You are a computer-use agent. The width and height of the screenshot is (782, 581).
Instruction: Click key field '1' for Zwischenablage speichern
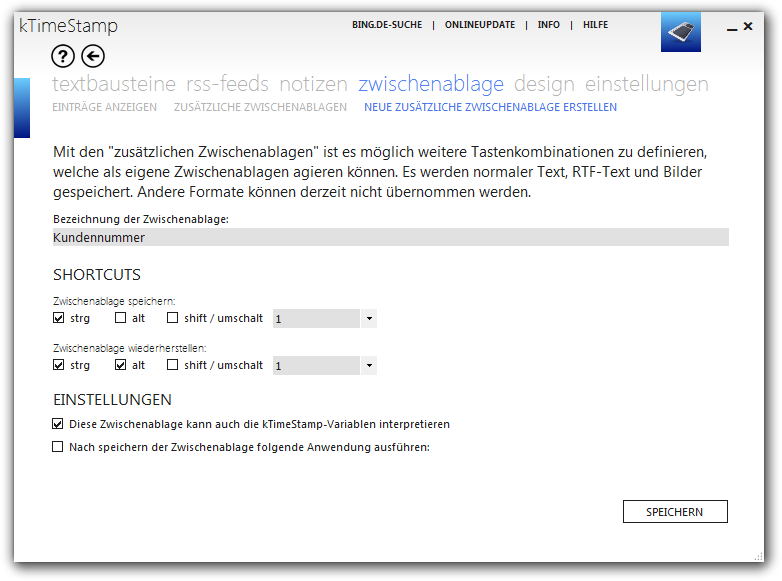(x=316, y=319)
